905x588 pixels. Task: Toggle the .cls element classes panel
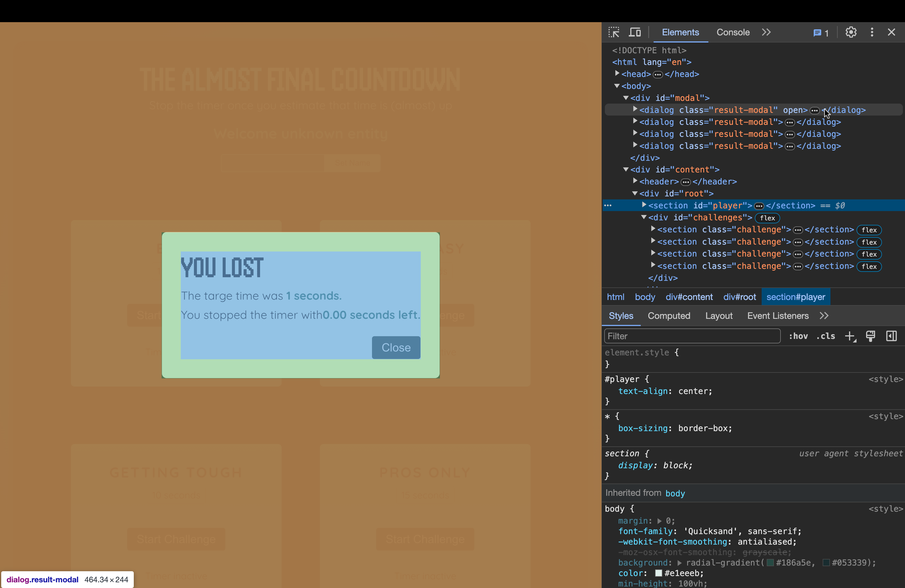825,336
